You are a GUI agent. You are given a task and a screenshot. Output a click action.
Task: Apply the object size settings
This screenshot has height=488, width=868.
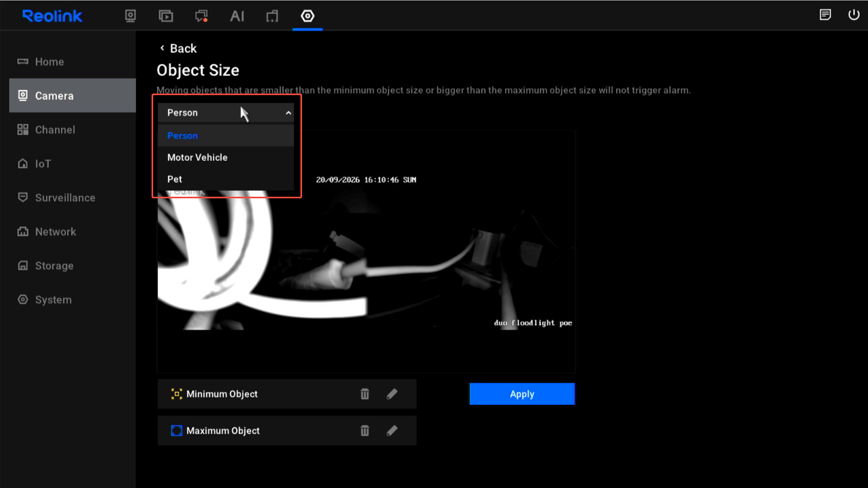coord(522,394)
